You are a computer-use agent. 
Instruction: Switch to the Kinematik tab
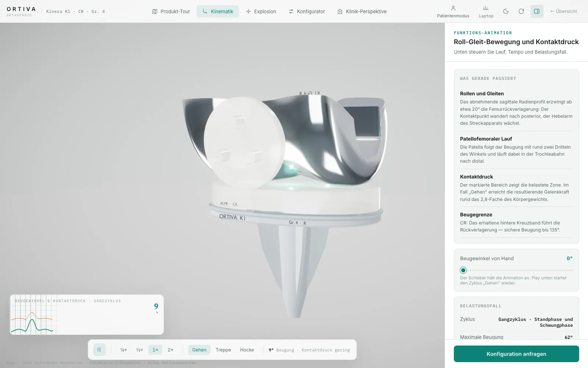[x=218, y=11]
